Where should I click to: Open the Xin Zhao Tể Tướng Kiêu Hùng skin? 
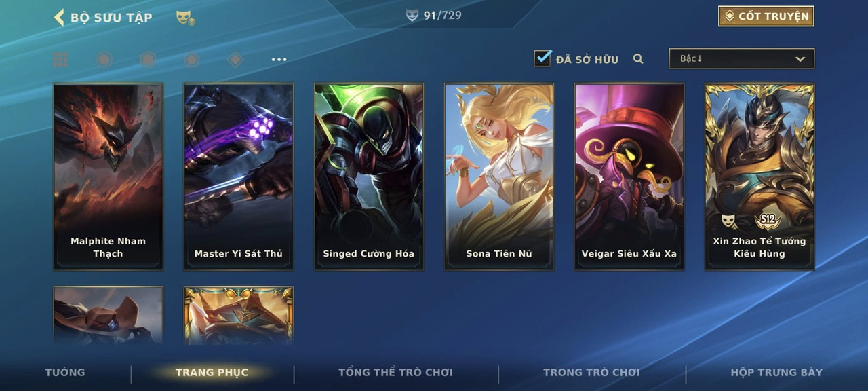click(759, 176)
